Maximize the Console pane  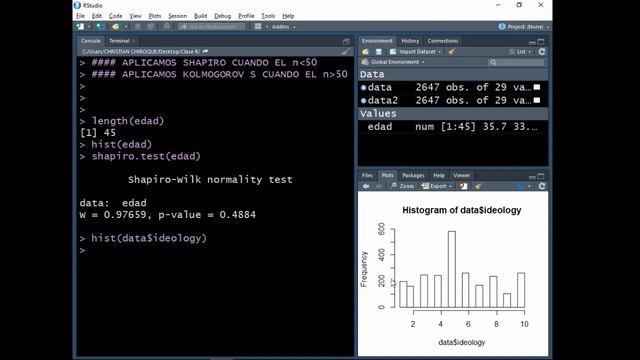click(x=346, y=41)
